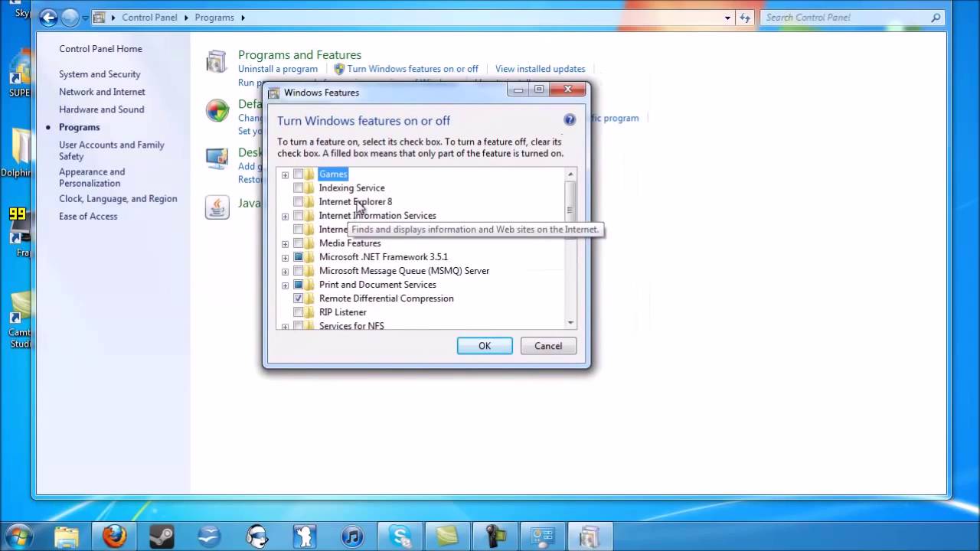Open the headset app on the taskbar
Screen dimensions: 980x551
pos(257,536)
